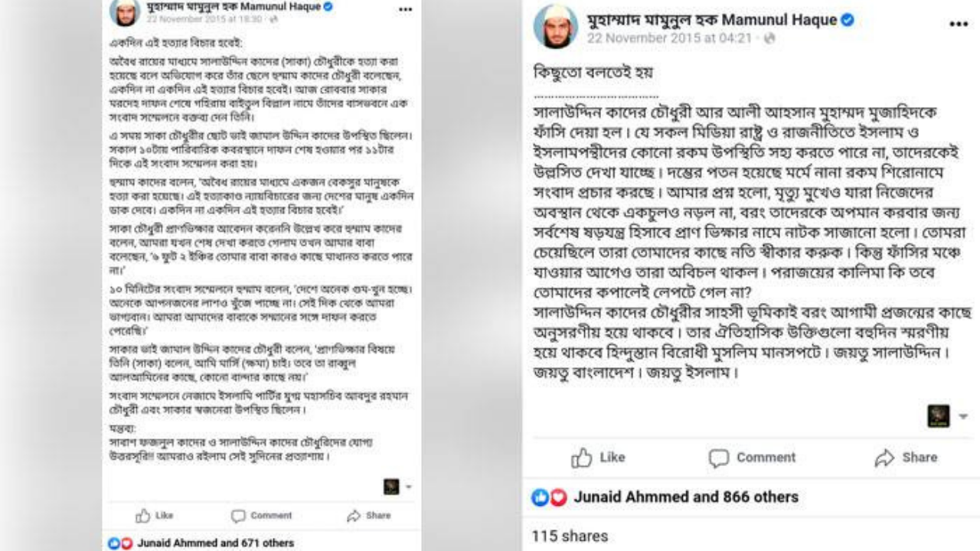Like the left post
Image resolution: width=980 pixels, height=551 pixels.
[155, 516]
